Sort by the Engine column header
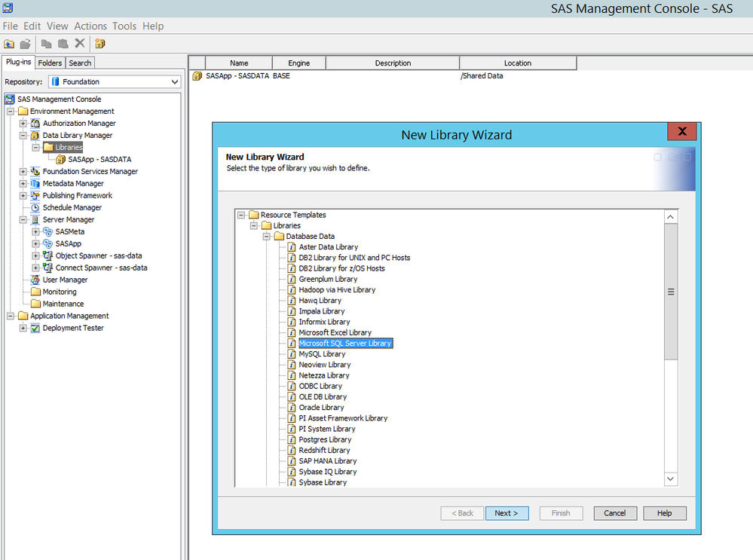 pos(298,63)
